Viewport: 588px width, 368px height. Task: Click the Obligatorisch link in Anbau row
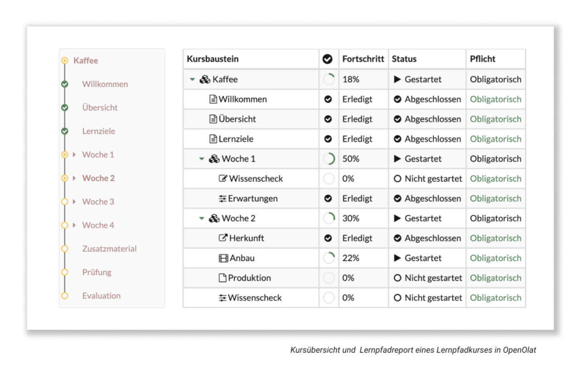pyautogui.click(x=495, y=258)
